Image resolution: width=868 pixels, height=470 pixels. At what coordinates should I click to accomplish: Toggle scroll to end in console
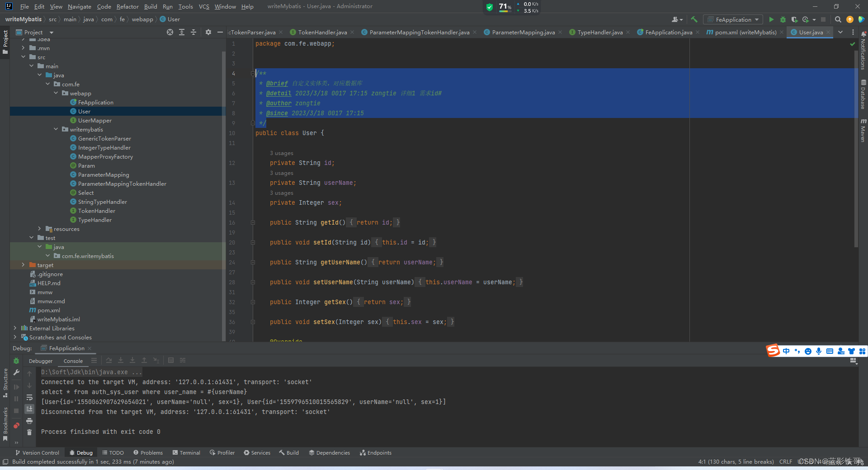[x=29, y=409]
